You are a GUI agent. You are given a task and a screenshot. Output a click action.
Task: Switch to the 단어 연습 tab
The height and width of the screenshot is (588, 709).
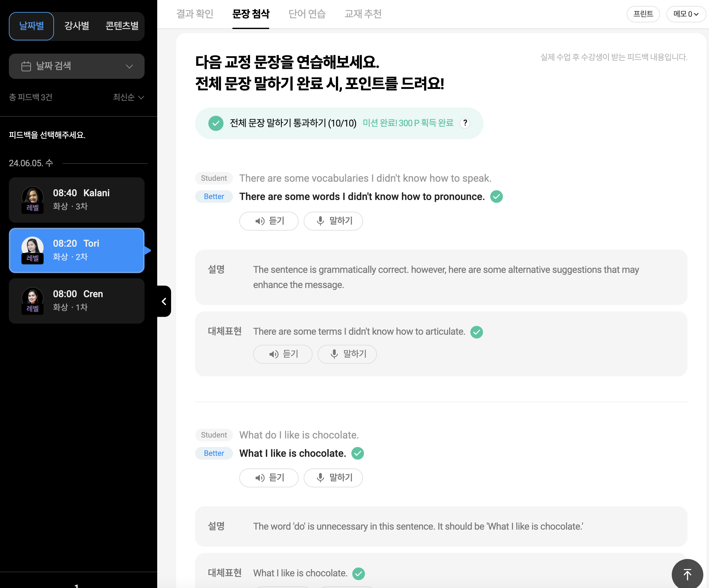[x=307, y=14]
